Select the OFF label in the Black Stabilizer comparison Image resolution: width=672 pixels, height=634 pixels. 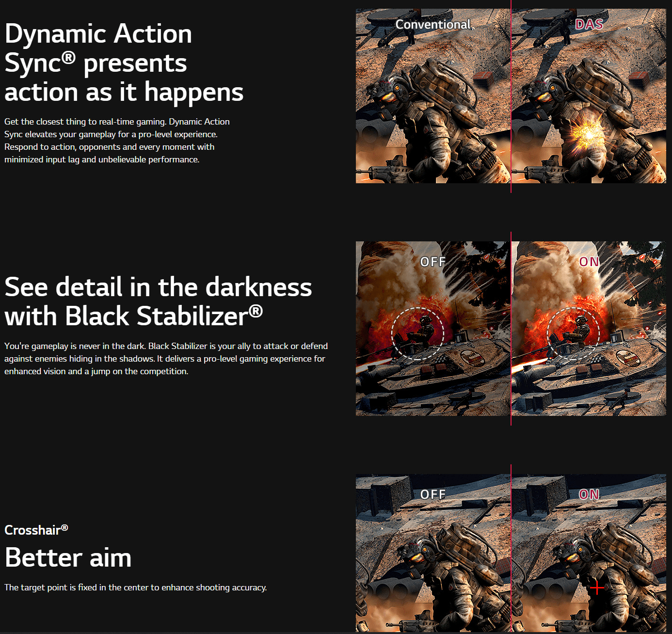[432, 262]
